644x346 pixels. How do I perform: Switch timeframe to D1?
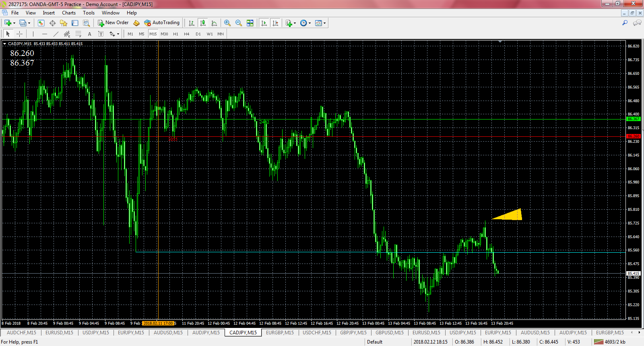click(x=198, y=34)
